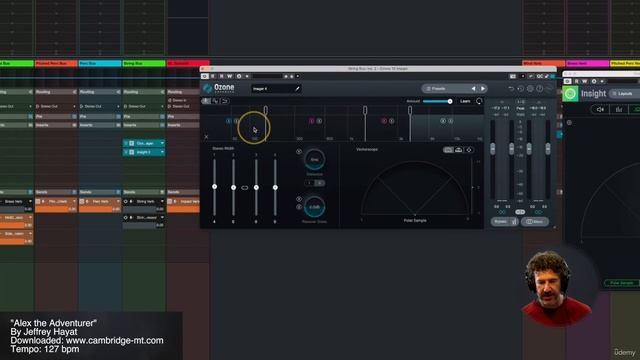This screenshot has height=360, width=640.
Task: Click the pencil icon to rename preset
Action: tap(297, 89)
